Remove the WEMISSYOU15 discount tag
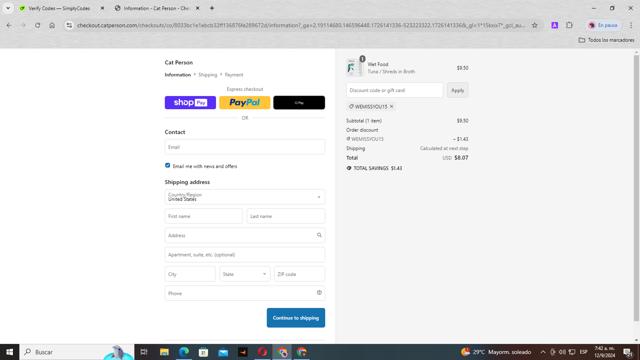Image resolution: width=640 pixels, height=360 pixels. (x=391, y=107)
